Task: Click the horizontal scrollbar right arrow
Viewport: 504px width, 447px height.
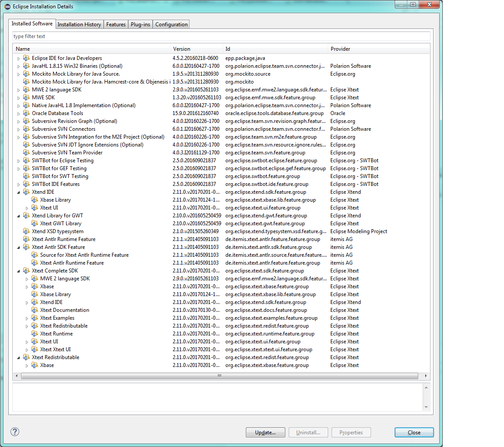Action: coord(426,376)
